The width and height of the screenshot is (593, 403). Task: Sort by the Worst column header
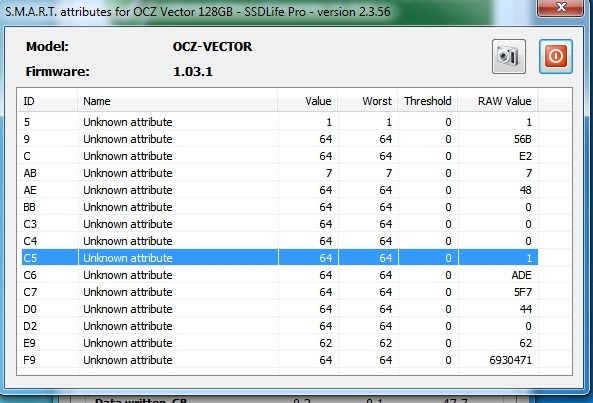coord(367,101)
